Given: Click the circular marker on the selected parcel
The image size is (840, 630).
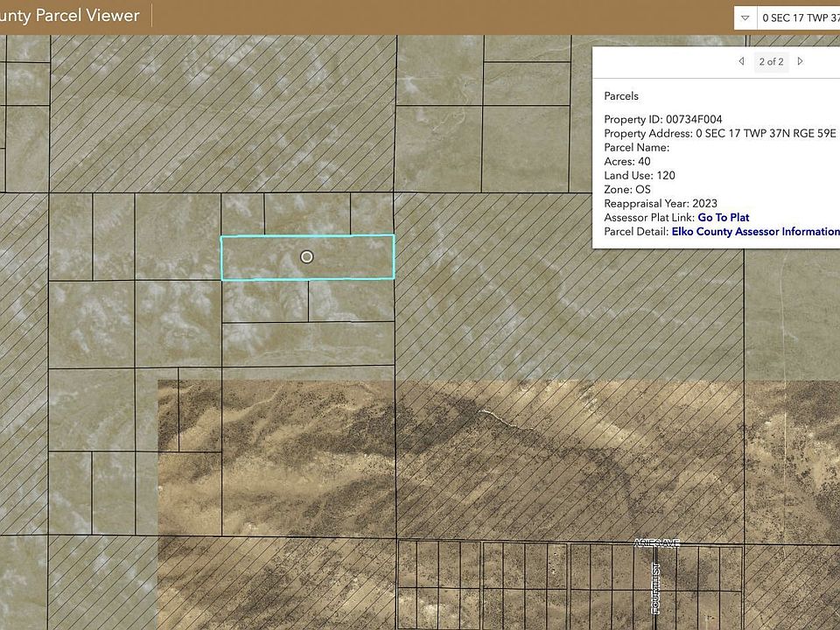Looking at the screenshot, I should (306, 256).
